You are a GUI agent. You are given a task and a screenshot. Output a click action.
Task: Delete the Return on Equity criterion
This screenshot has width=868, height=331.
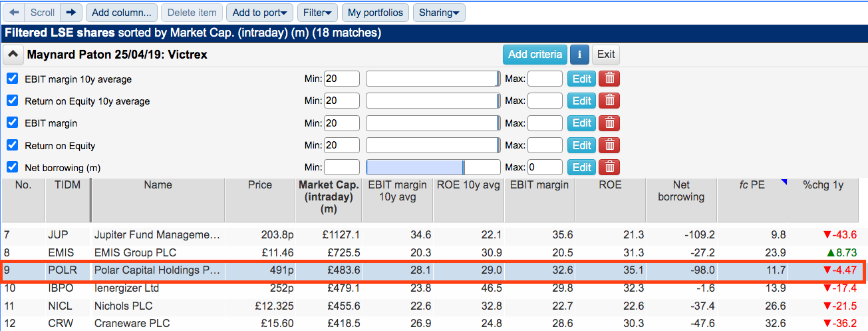(x=609, y=145)
